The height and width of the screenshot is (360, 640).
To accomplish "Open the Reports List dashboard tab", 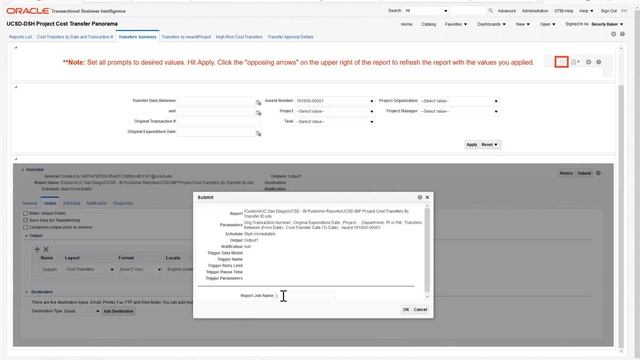I will coord(20,37).
